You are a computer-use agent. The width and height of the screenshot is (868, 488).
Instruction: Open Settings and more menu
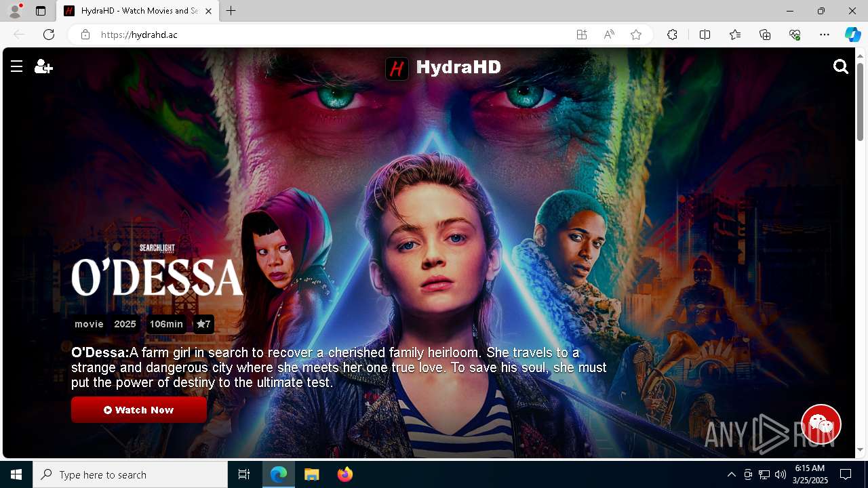tap(825, 35)
